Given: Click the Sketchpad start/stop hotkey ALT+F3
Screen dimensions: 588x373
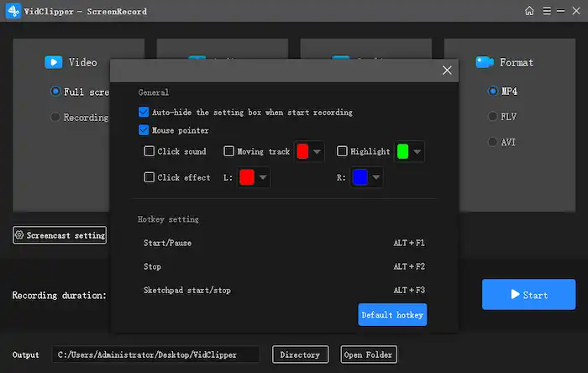Looking at the screenshot, I should [409, 290].
